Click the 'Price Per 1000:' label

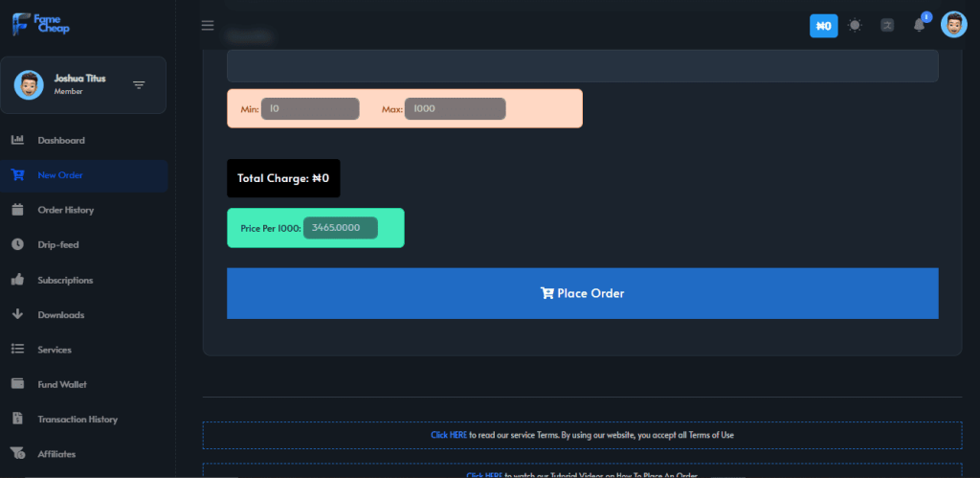[x=271, y=228]
